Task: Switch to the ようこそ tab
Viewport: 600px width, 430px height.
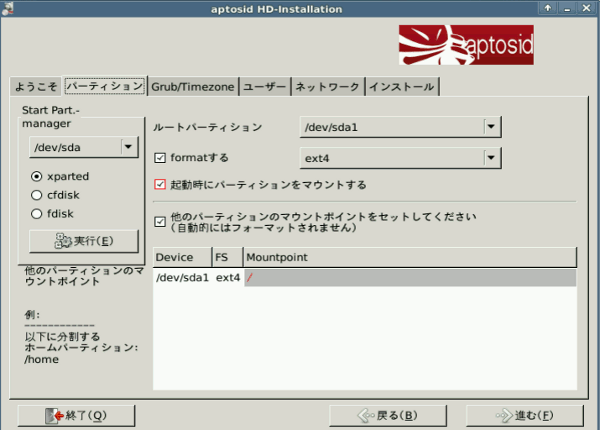Action: coord(36,87)
